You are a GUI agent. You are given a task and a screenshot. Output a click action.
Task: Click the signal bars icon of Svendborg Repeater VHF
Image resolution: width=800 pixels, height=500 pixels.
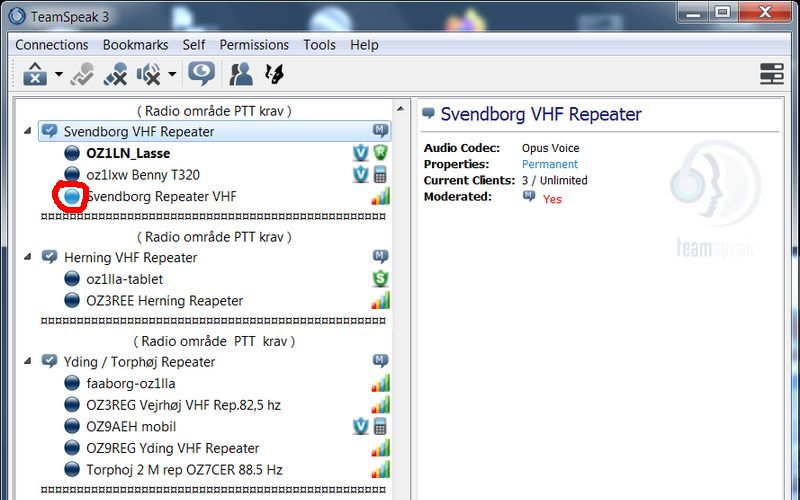click(x=380, y=196)
